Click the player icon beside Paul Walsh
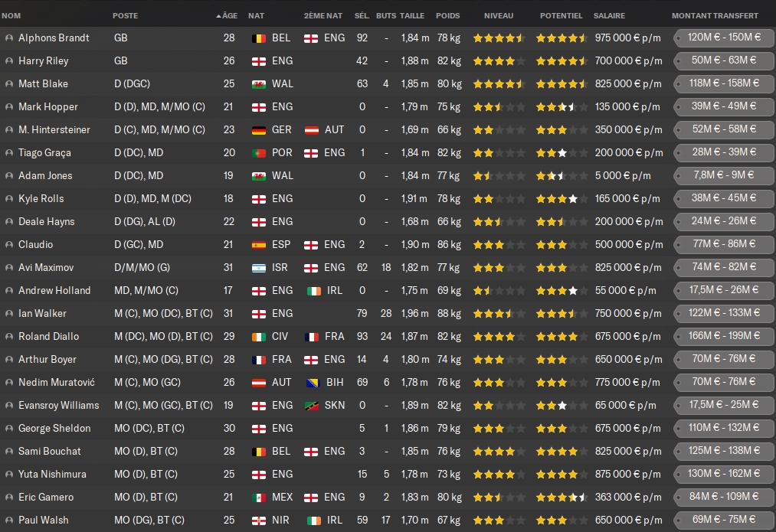This screenshot has height=532, width=776. [x=9, y=520]
